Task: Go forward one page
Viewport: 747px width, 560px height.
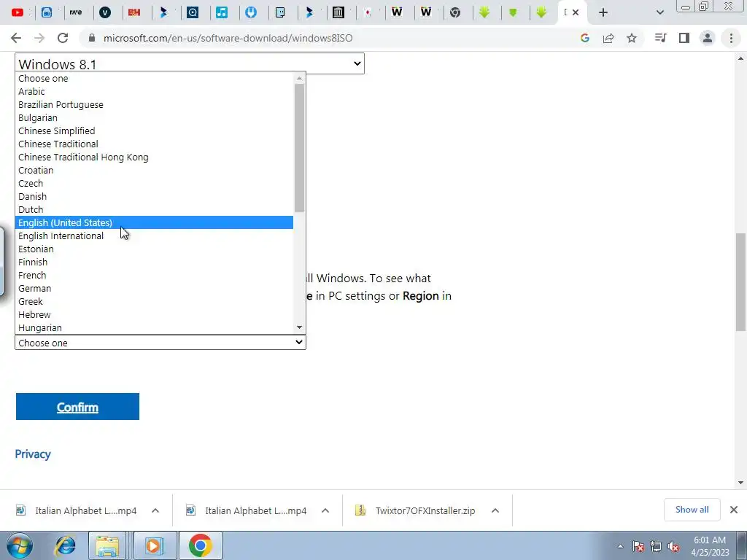Action: pos(39,38)
